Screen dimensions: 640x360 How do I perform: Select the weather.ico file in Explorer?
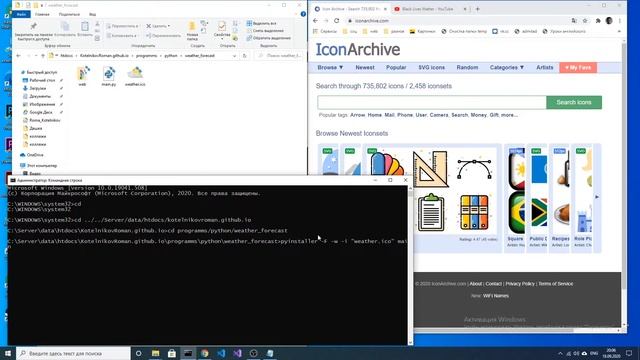[x=135, y=77]
